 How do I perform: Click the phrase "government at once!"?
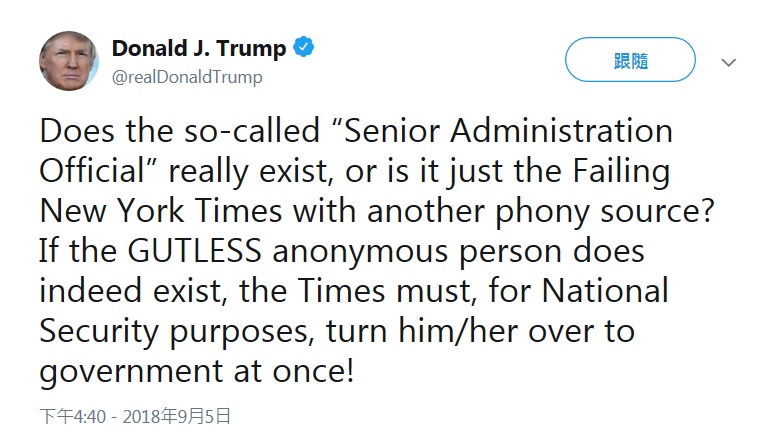click(197, 372)
